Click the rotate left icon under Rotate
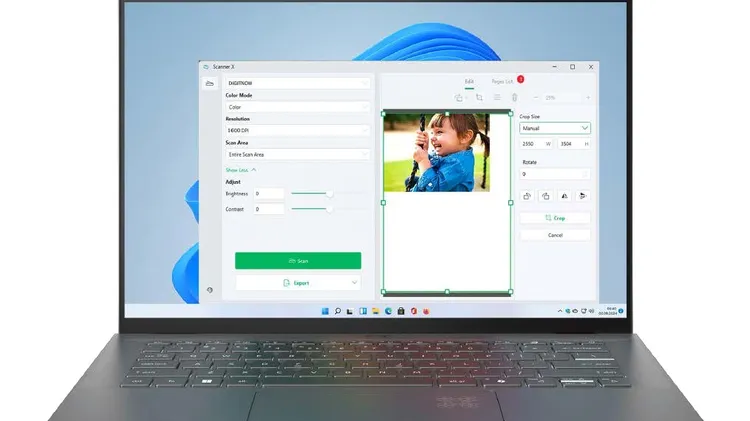The width and height of the screenshot is (750, 421). pos(527,196)
